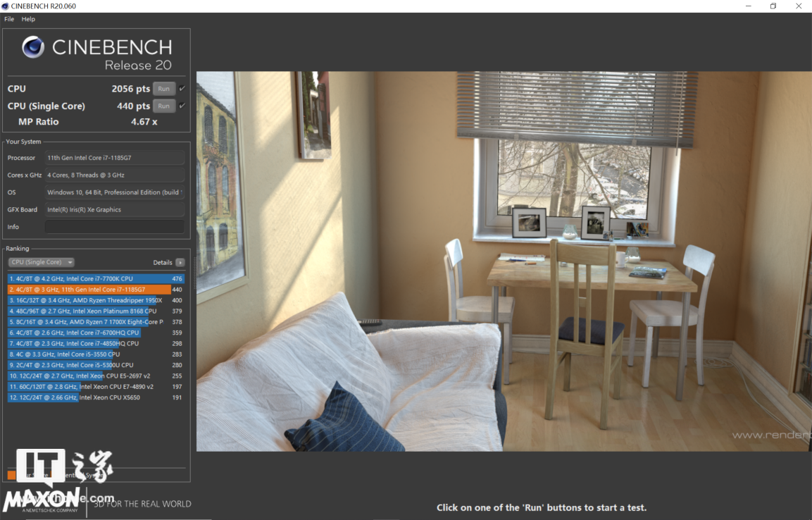Toggle the CPU test checkbox
Image resolution: width=812 pixels, height=520 pixels.
[182, 88]
